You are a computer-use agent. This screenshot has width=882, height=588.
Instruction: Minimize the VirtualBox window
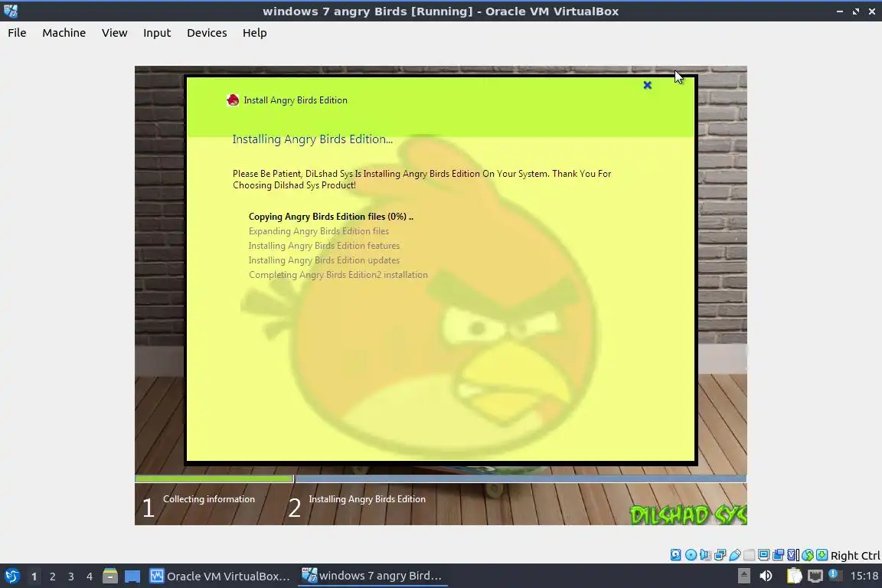(840, 11)
